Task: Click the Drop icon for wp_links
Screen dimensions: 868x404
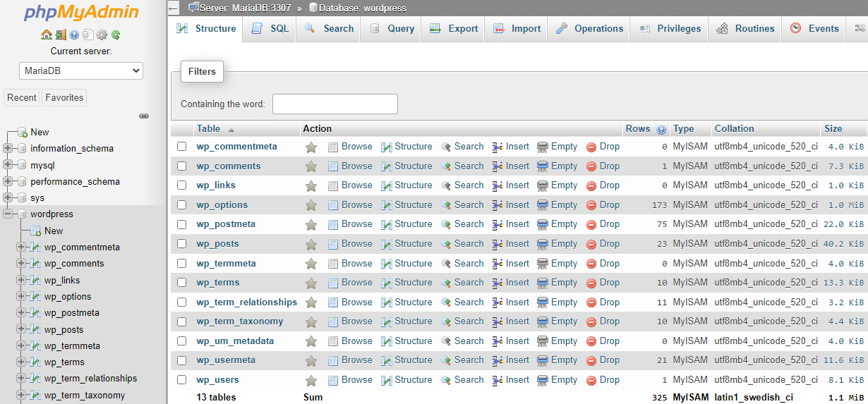Action: tap(591, 185)
